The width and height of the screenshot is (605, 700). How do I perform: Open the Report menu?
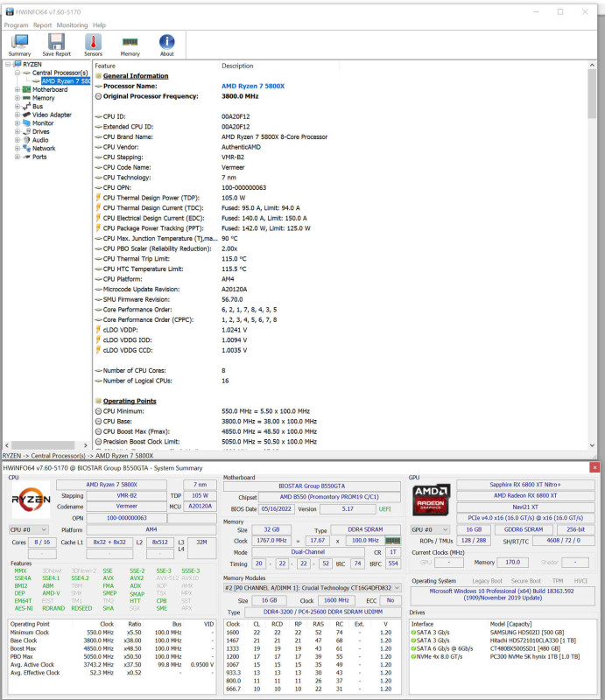(x=42, y=25)
